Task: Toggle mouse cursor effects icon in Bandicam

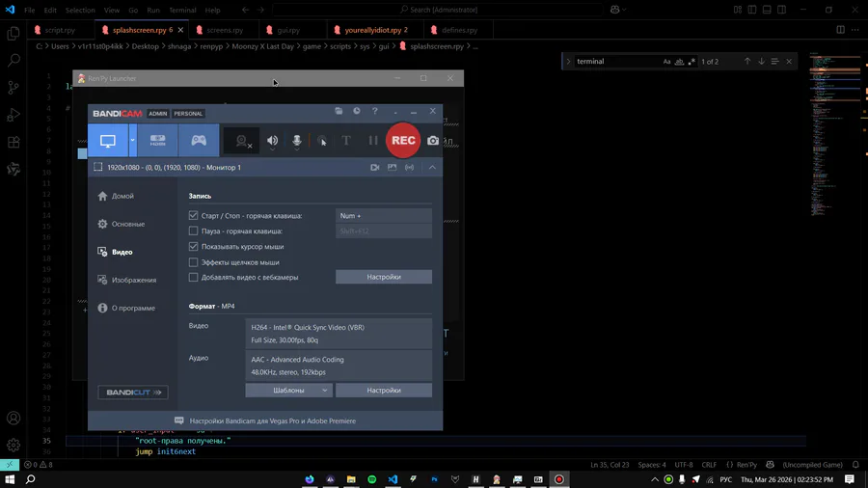Action: click(321, 141)
